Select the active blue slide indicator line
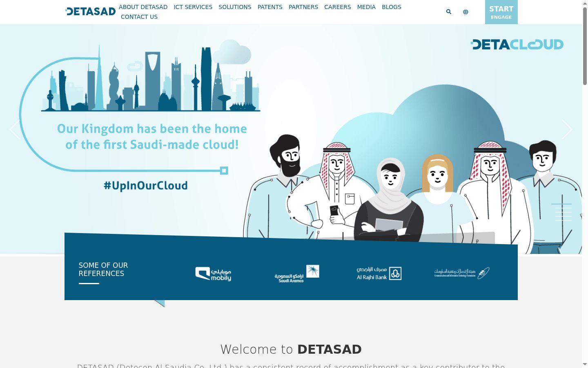The image size is (588, 368). click(561, 204)
